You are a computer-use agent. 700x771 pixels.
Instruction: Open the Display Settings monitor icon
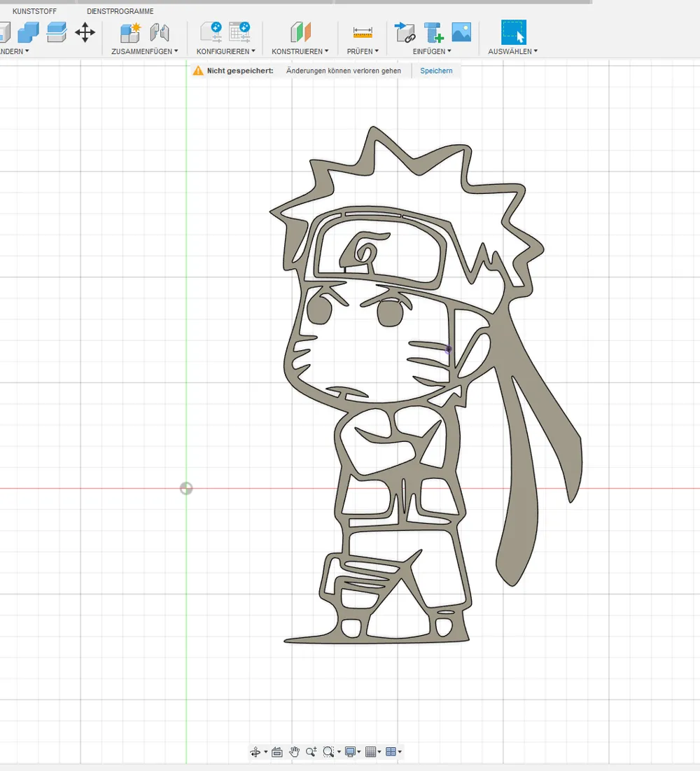tap(351, 752)
